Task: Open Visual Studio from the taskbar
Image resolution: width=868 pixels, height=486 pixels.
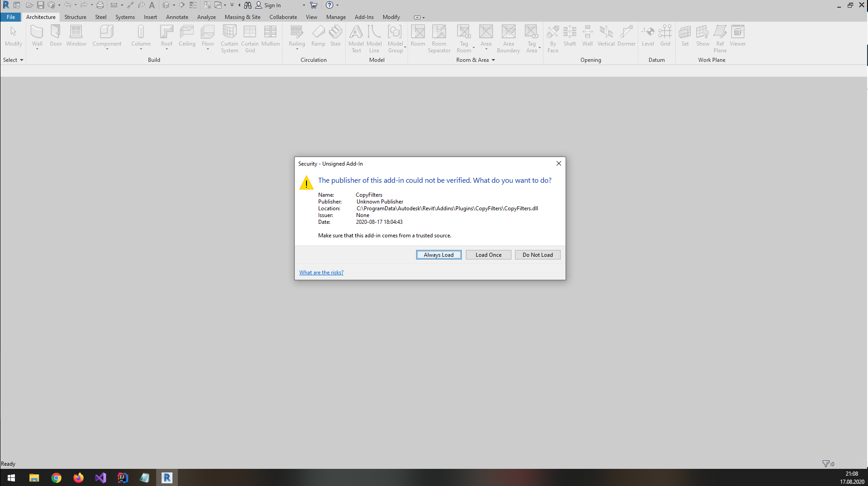Action: [x=101, y=477]
